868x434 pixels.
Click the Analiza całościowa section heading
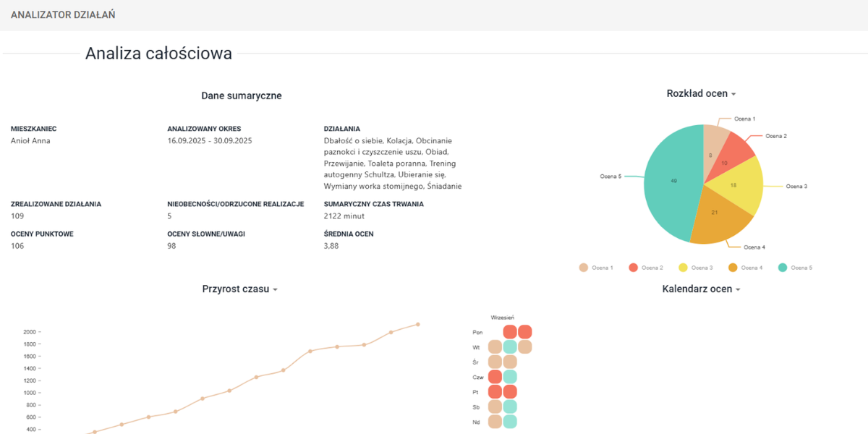pos(158,54)
